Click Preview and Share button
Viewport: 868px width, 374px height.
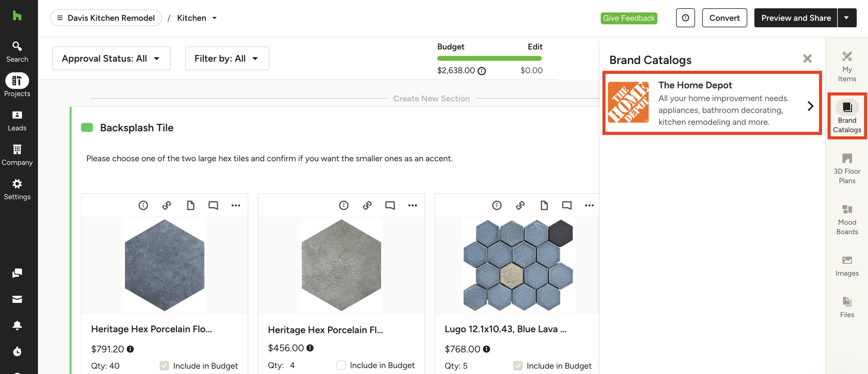coord(796,18)
